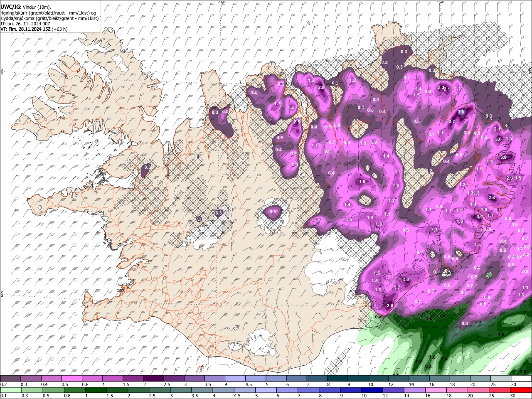Click the 20W longitude label

pyautogui.click(x=221, y=2)
